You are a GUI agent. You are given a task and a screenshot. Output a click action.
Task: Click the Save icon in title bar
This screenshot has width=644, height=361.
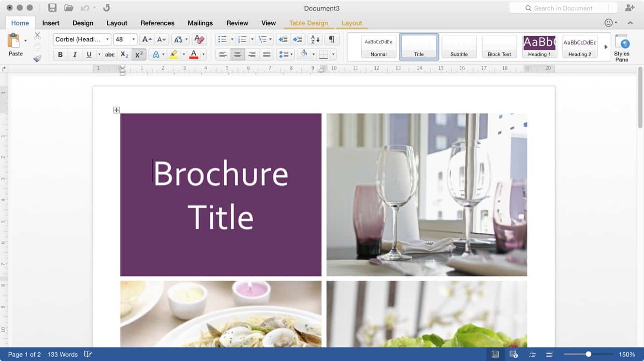(52, 8)
